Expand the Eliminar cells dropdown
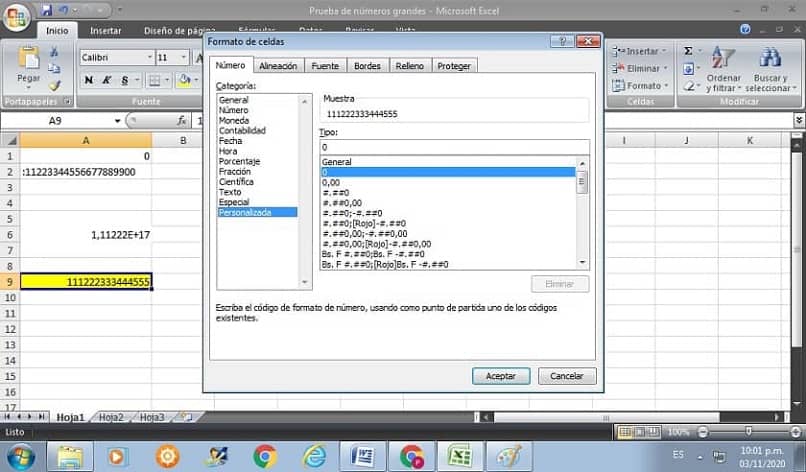 [666, 68]
